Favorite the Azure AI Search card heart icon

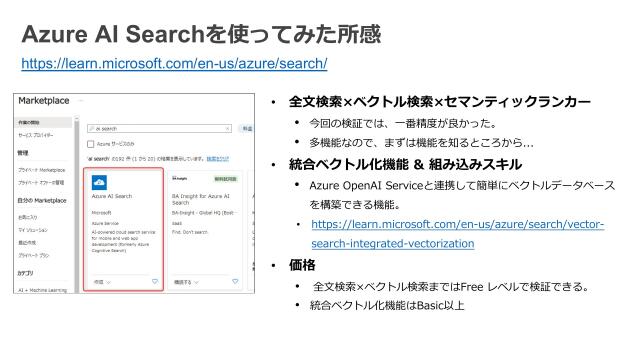click(x=155, y=282)
